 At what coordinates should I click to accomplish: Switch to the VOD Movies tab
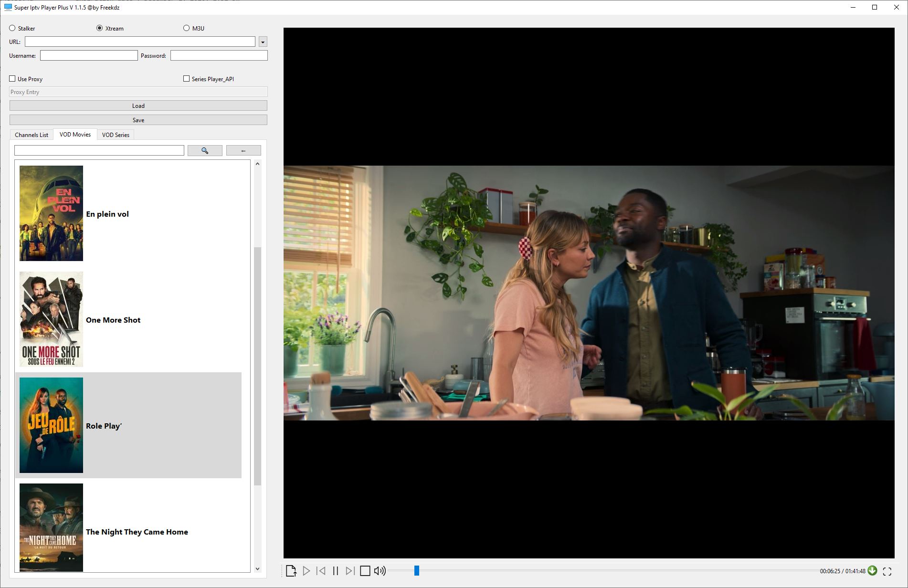[x=75, y=134]
